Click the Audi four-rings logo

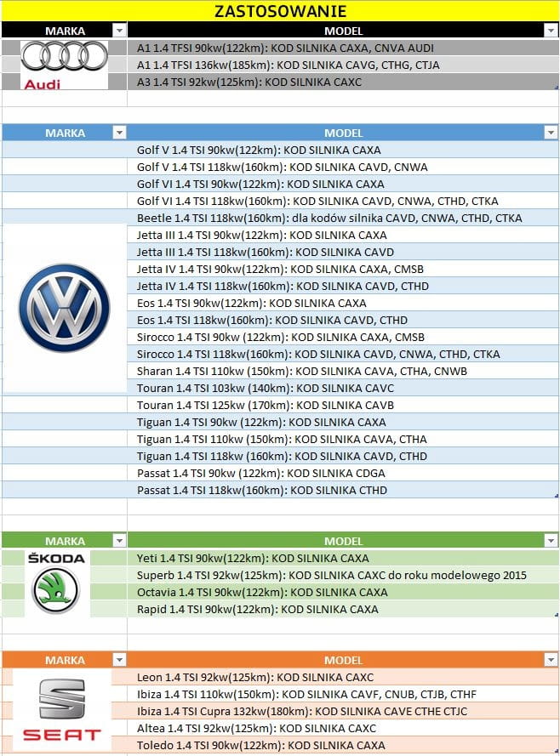pyautogui.click(x=65, y=57)
